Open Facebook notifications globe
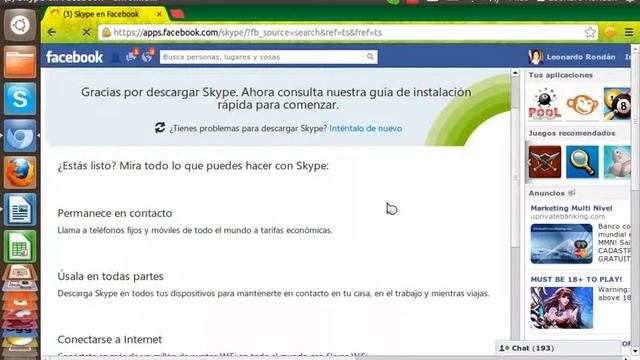The height and width of the screenshot is (360, 640). pos(147,56)
